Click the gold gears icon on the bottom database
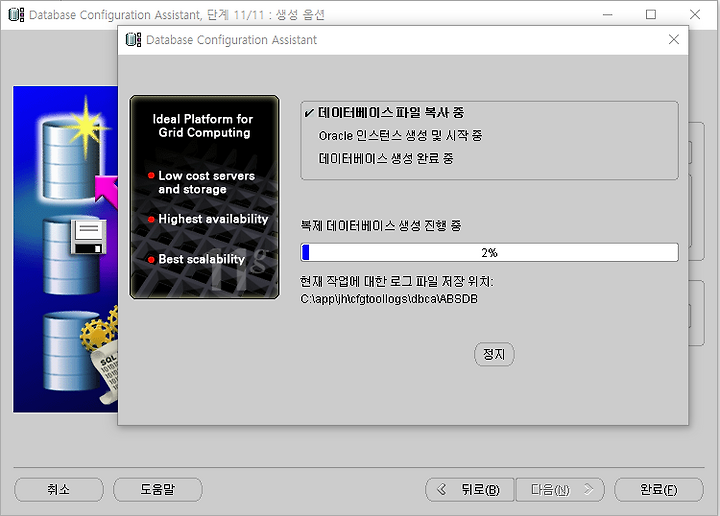The image size is (720, 516). coord(100,329)
